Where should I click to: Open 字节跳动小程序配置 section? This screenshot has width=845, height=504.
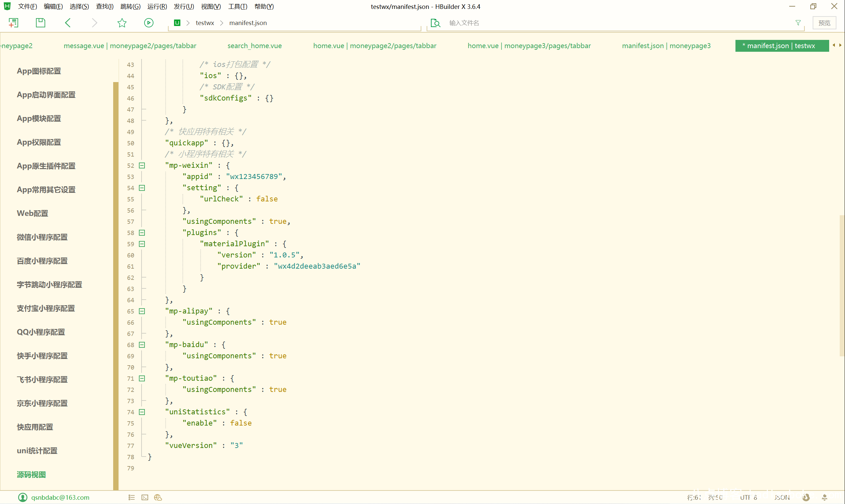tap(49, 284)
